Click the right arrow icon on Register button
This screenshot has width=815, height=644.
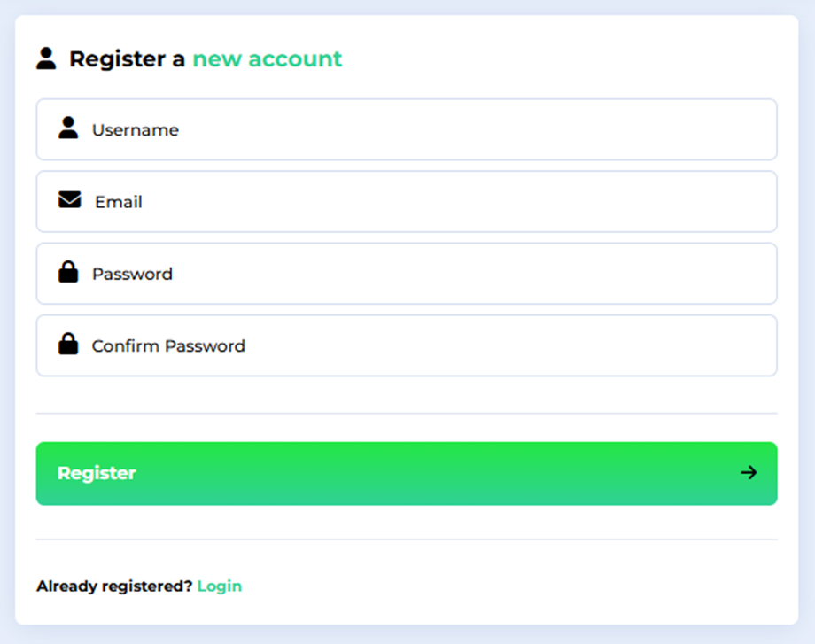pyautogui.click(x=749, y=473)
